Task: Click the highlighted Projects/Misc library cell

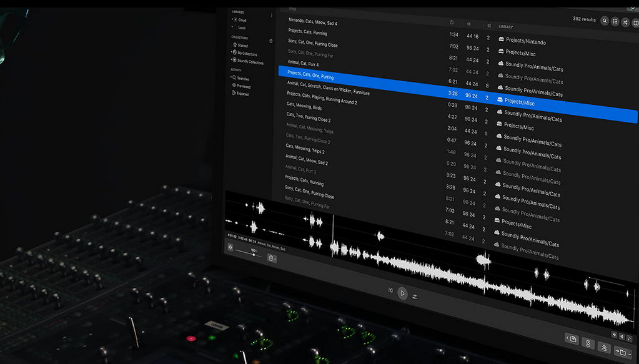Action: 516,101
